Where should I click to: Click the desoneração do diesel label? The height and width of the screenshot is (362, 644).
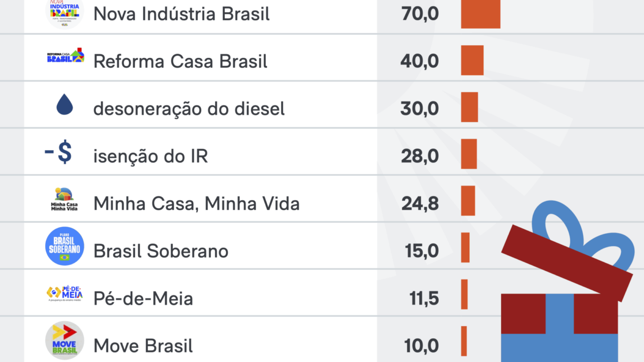click(x=189, y=109)
